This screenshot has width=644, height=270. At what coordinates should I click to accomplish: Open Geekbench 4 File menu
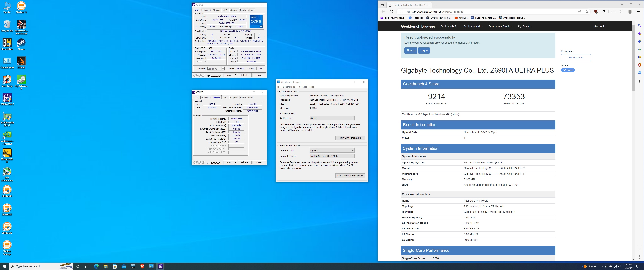tap(279, 87)
